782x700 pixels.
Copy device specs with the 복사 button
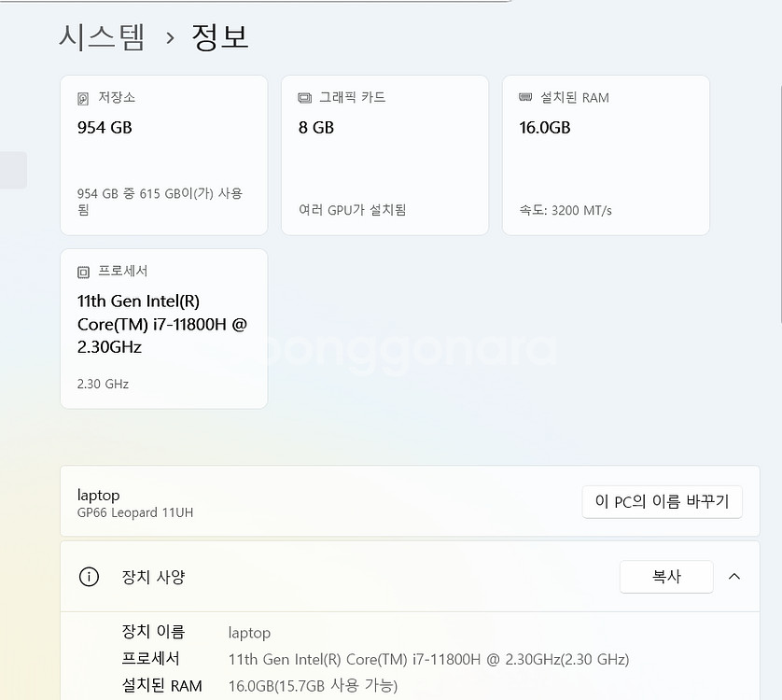pos(666,577)
